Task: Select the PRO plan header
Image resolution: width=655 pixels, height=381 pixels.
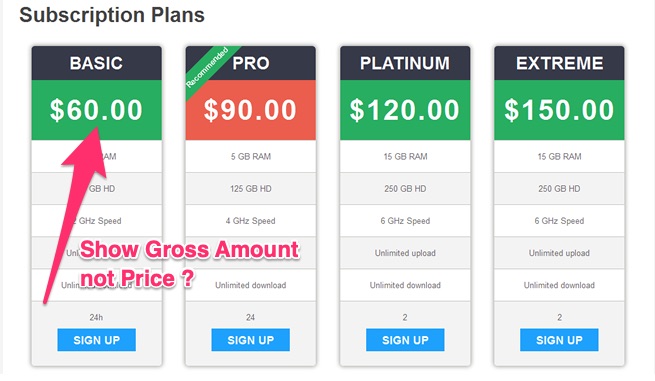Action: point(251,63)
